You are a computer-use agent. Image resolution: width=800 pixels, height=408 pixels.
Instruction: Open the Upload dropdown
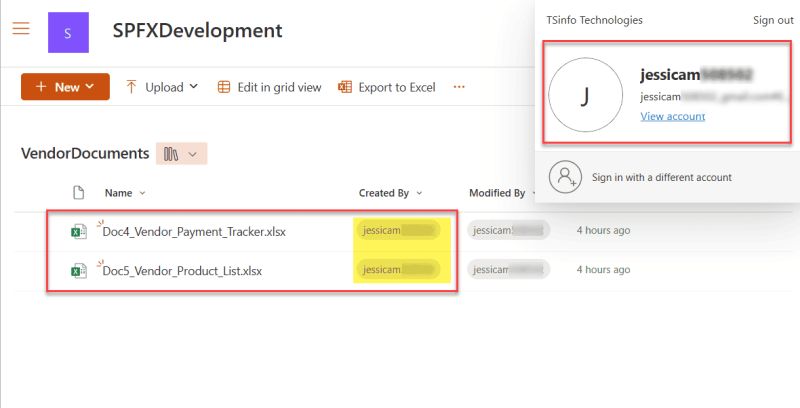[162, 87]
